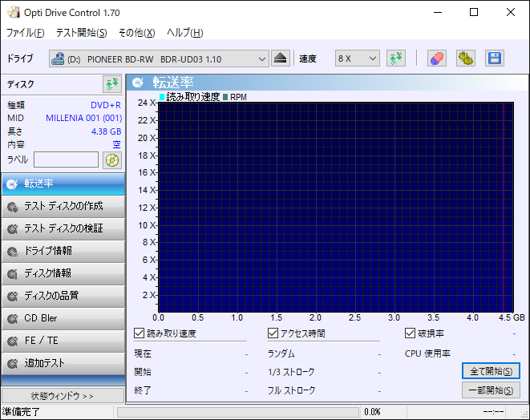Open CD Bler section
This screenshot has width=530, height=420.
tap(63, 318)
